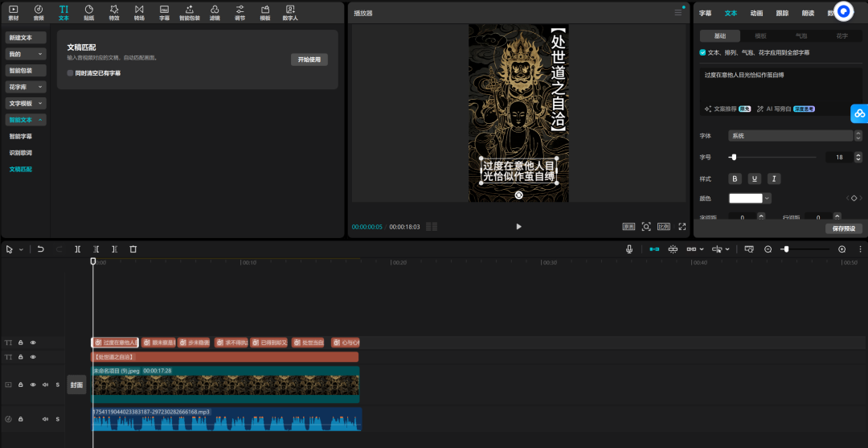Image resolution: width=868 pixels, height=448 pixels.
Task: Click the zoom in timeline plus icon
Action: click(842, 249)
